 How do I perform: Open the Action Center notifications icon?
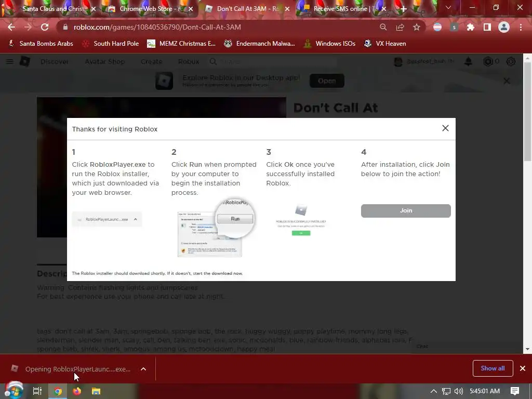tap(515, 391)
